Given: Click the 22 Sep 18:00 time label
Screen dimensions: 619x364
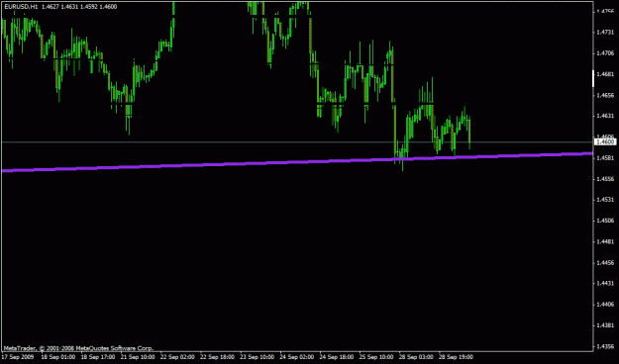Looking at the screenshot, I should point(217,357).
